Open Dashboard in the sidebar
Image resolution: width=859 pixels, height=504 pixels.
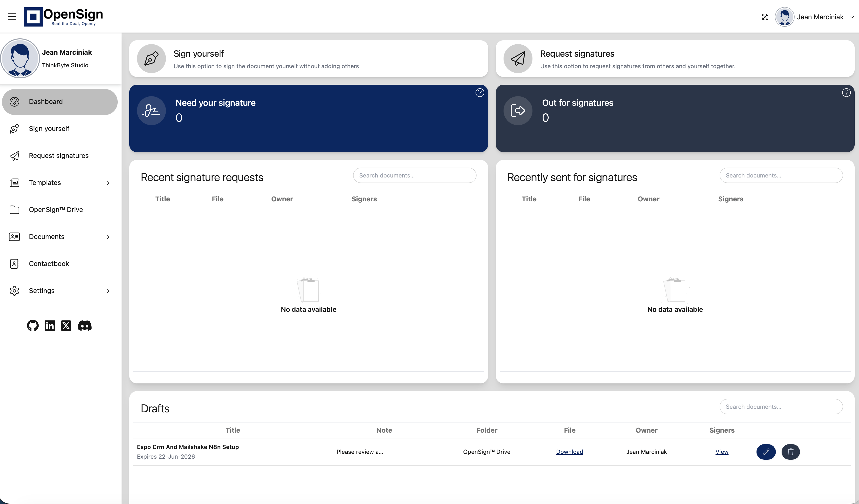pyautogui.click(x=60, y=102)
